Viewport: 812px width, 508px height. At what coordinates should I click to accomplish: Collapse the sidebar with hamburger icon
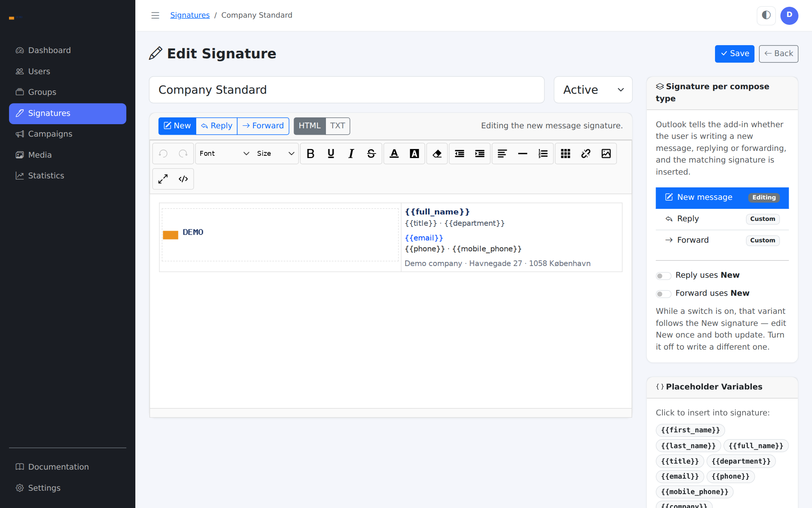155,15
